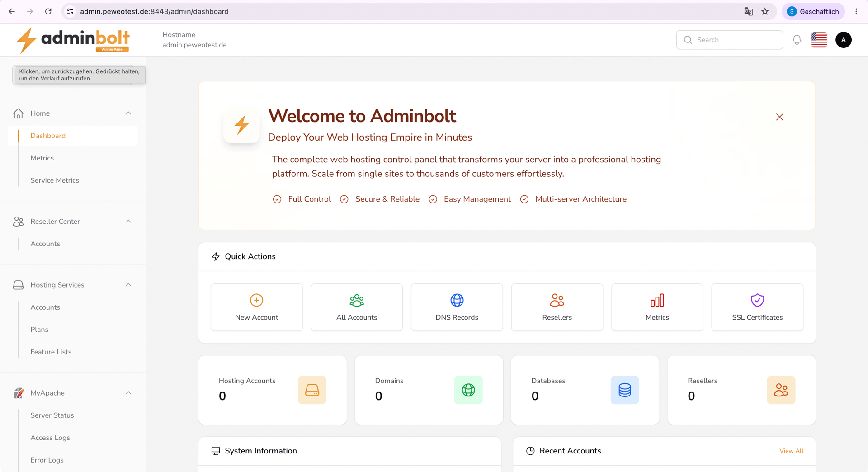Screen dimensions: 868x472
Task: Reload the page with refresh button
Action: (x=48, y=11)
